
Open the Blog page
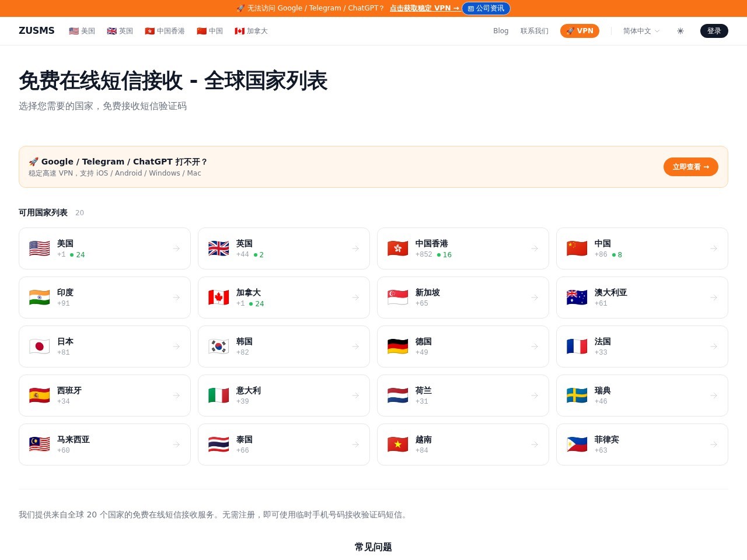tap(501, 31)
